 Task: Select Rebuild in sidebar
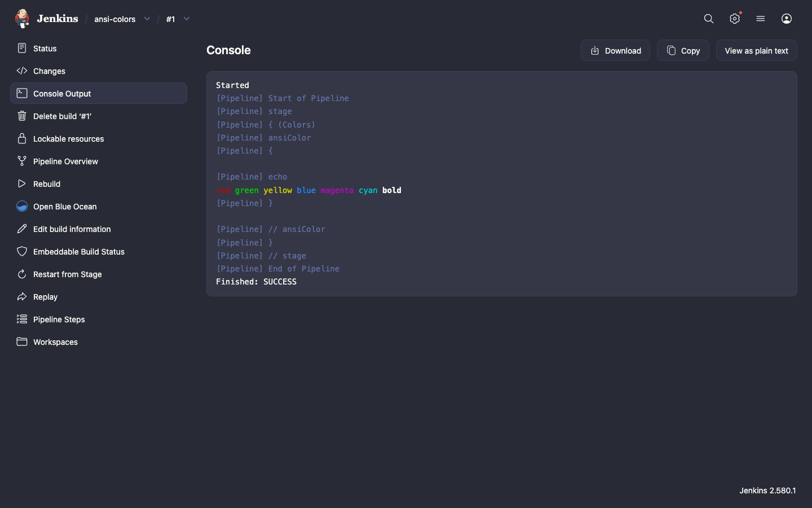coord(99,183)
